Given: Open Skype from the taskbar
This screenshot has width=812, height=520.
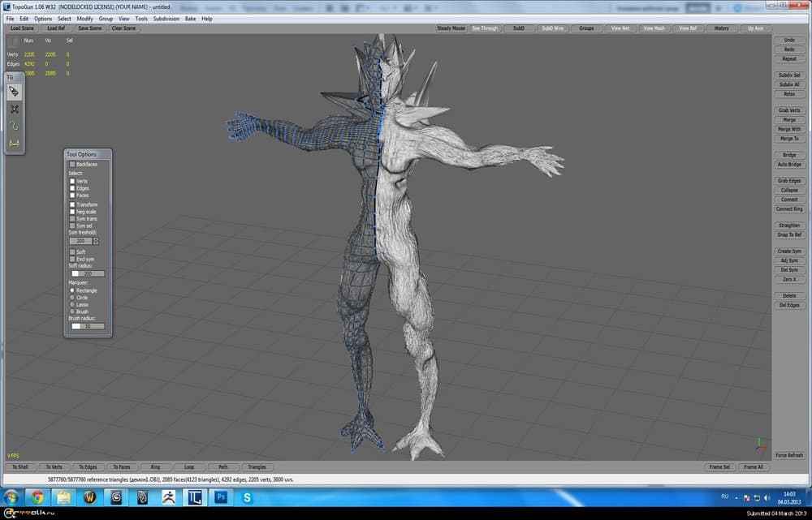Looking at the screenshot, I should pos(246,496).
